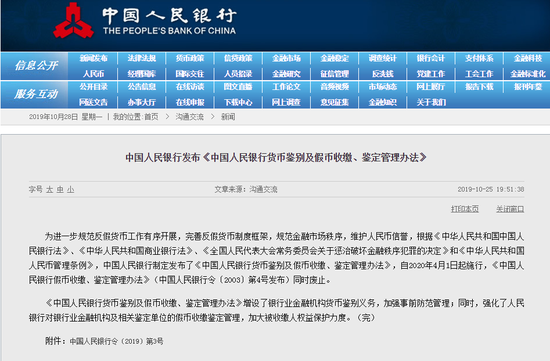Open the 法律法规 menu item
The image size is (550, 361).
coord(142,58)
